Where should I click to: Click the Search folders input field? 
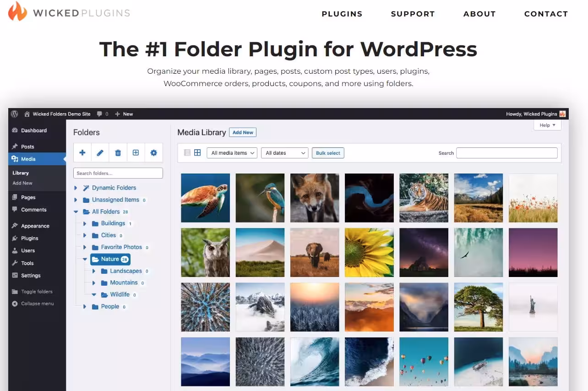pos(118,173)
